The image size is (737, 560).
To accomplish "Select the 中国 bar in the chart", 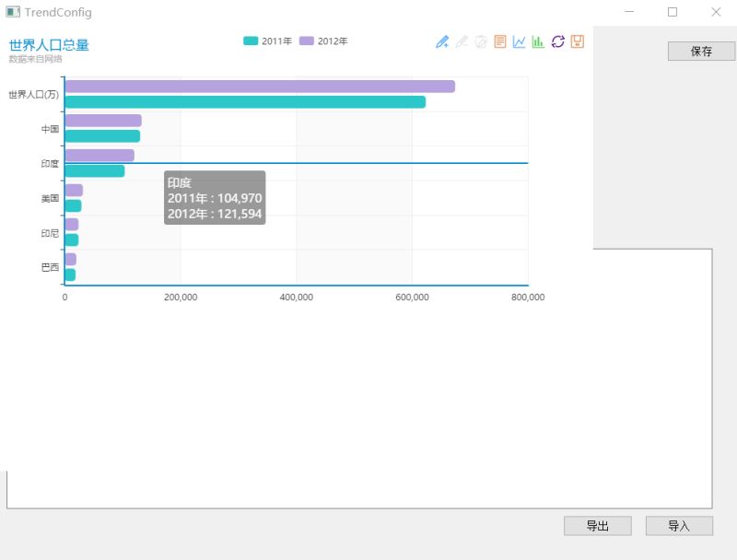I will pos(101,120).
